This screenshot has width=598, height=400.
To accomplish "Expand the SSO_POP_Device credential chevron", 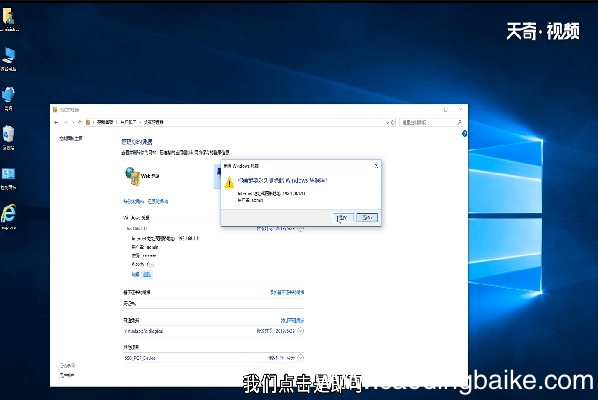I will click(x=301, y=358).
